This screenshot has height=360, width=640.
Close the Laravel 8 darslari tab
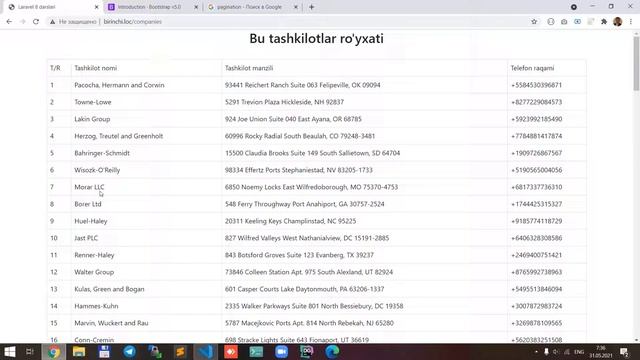click(96, 7)
